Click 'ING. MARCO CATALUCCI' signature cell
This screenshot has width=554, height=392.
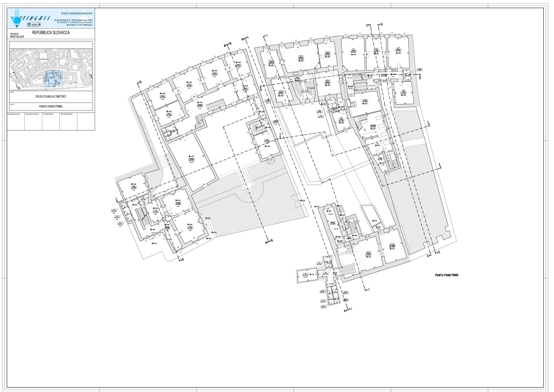(16, 122)
